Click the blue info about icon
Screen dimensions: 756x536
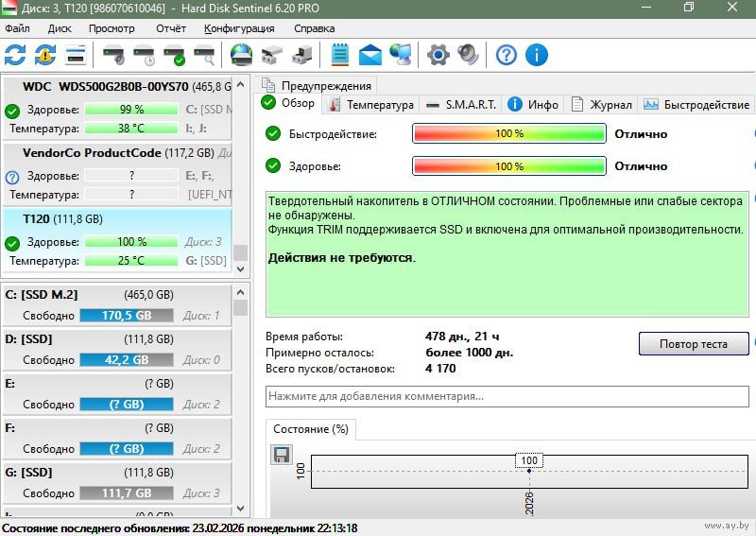[x=537, y=55]
